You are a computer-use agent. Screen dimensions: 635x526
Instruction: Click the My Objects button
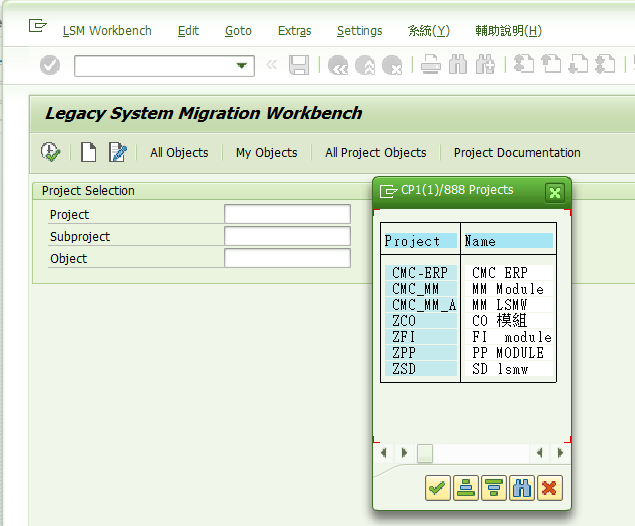(266, 153)
